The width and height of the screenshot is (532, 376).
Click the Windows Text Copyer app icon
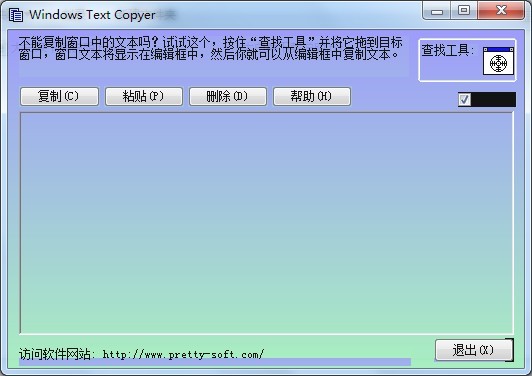coord(16,15)
